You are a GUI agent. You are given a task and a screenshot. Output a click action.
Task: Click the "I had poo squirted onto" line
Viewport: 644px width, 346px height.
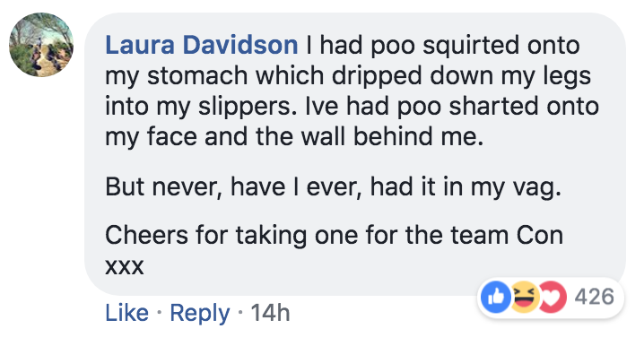point(443,45)
